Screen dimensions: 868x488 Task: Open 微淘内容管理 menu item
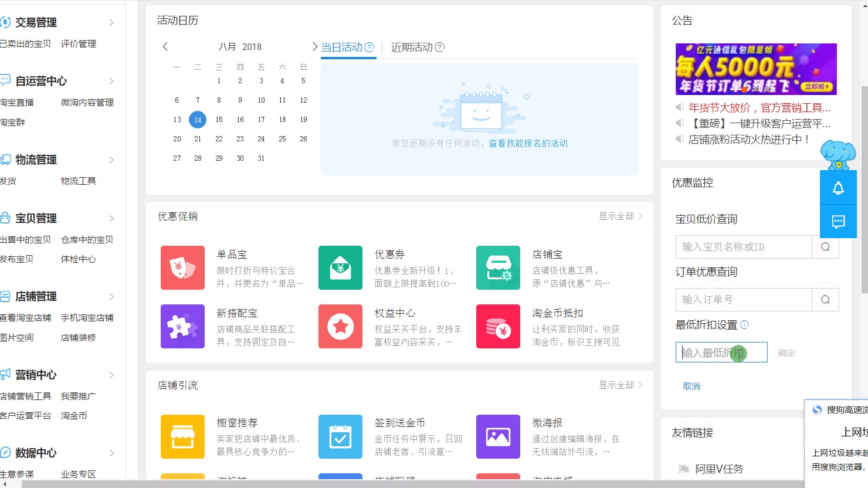click(87, 103)
